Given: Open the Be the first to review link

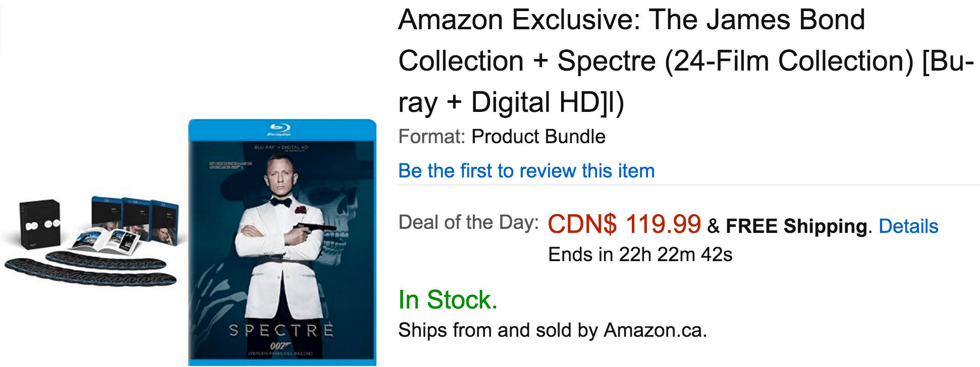Looking at the screenshot, I should click(526, 170).
